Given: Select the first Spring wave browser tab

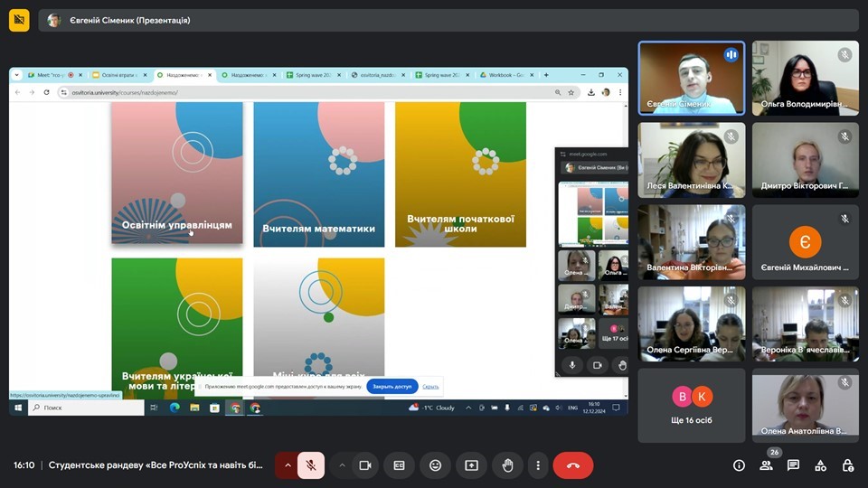Looking at the screenshot, I should click(312, 75).
